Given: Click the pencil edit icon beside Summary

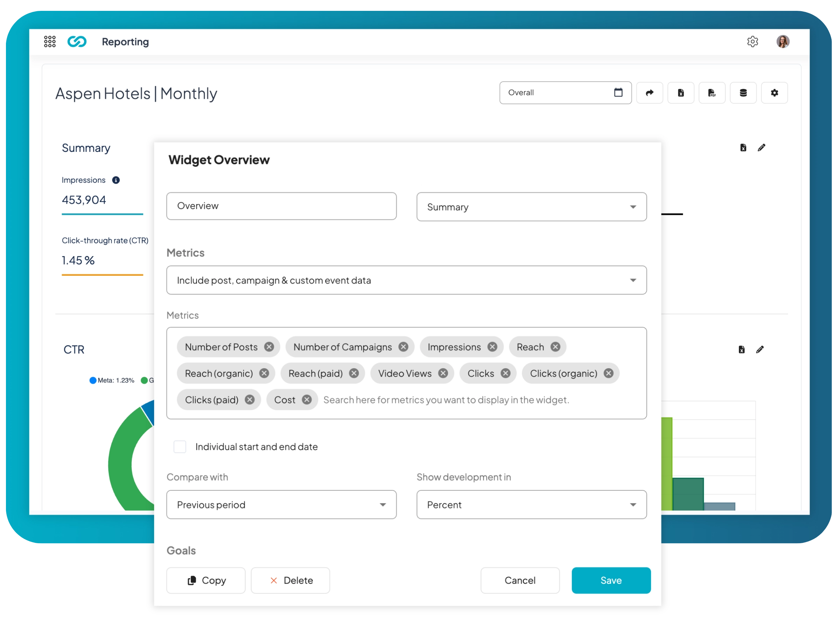Looking at the screenshot, I should 761,148.
